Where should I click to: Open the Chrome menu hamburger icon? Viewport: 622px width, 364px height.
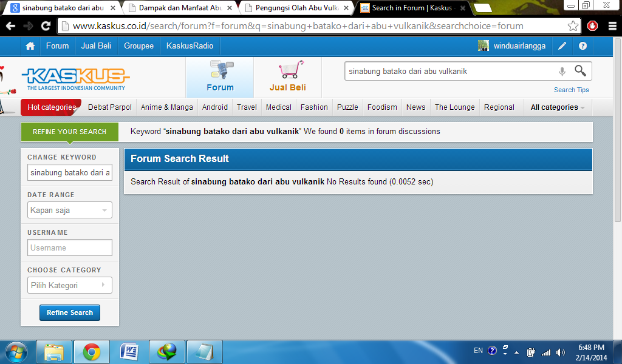click(x=612, y=26)
